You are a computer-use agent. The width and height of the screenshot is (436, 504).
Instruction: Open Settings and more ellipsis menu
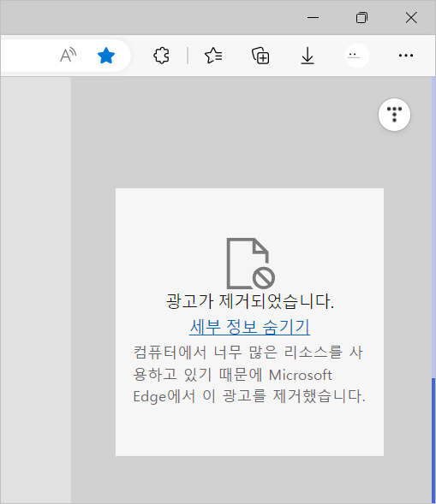(406, 56)
